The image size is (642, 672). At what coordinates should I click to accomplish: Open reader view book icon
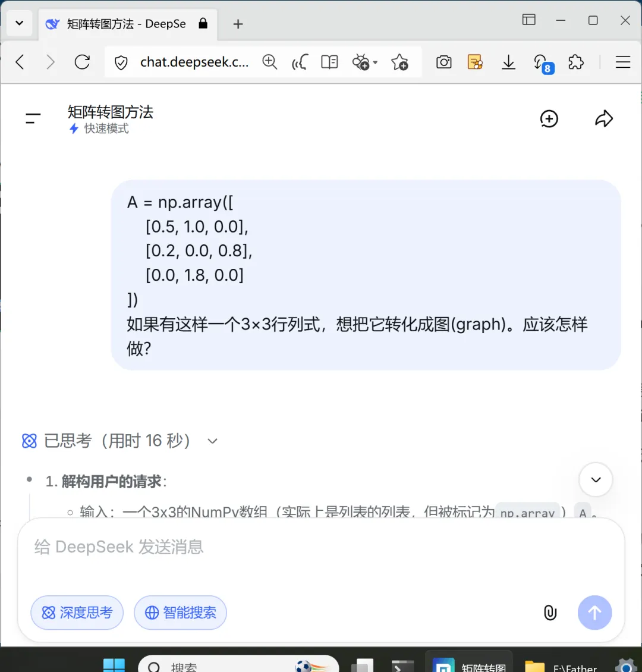[329, 62]
